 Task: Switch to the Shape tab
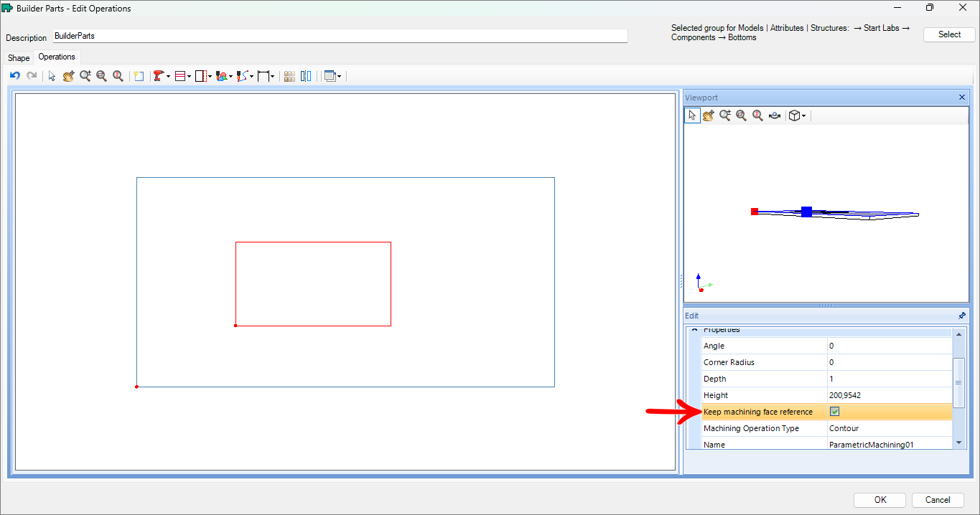point(19,57)
